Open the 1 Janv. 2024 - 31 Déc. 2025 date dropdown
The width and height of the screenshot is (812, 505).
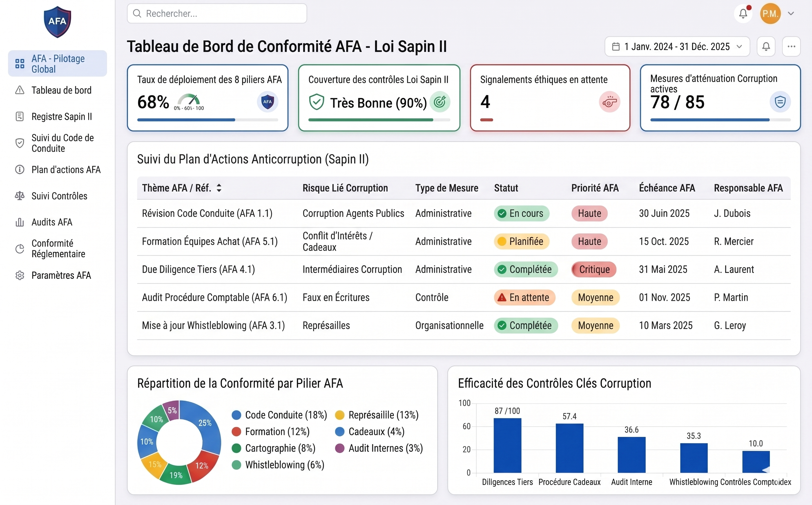pyautogui.click(x=677, y=46)
